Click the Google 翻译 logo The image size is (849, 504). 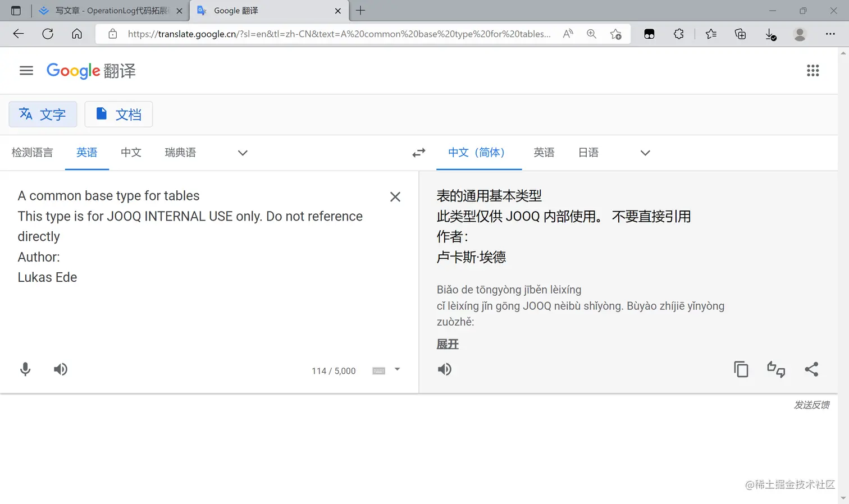point(91,71)
